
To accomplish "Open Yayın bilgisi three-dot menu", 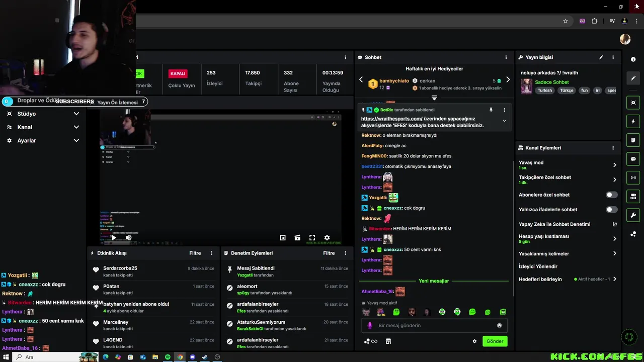I will pos(613,57).
